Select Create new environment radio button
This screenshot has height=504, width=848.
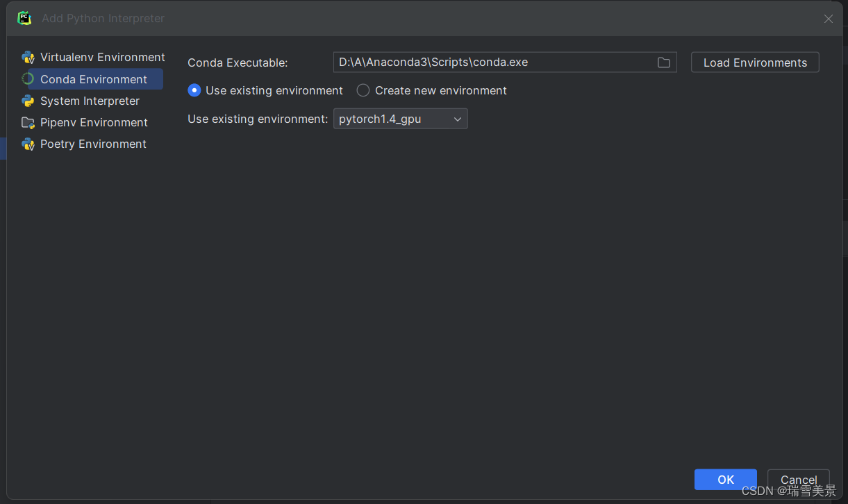coord(363,90)
